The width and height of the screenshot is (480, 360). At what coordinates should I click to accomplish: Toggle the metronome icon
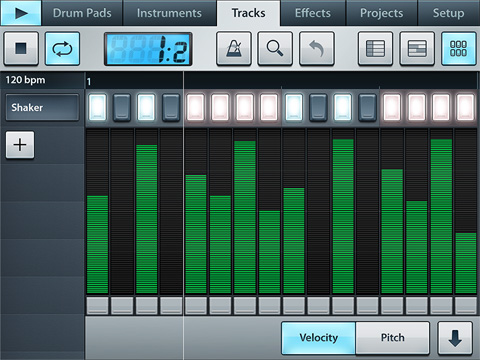(x=234, y=49)
